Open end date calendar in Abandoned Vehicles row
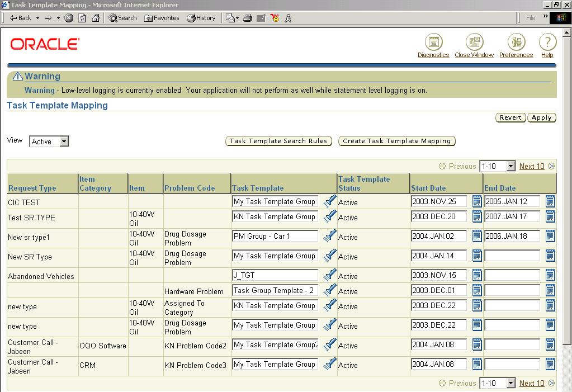 tap(551, 275)
